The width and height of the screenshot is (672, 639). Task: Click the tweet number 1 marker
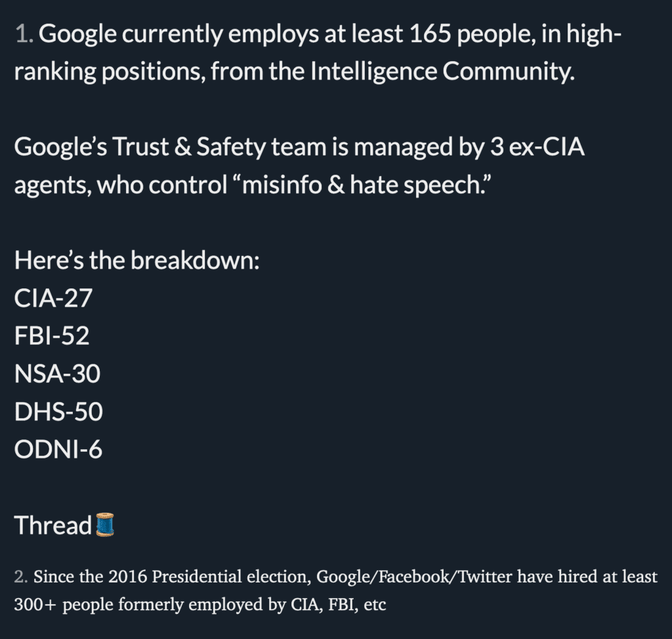click(x=24, y=33)
